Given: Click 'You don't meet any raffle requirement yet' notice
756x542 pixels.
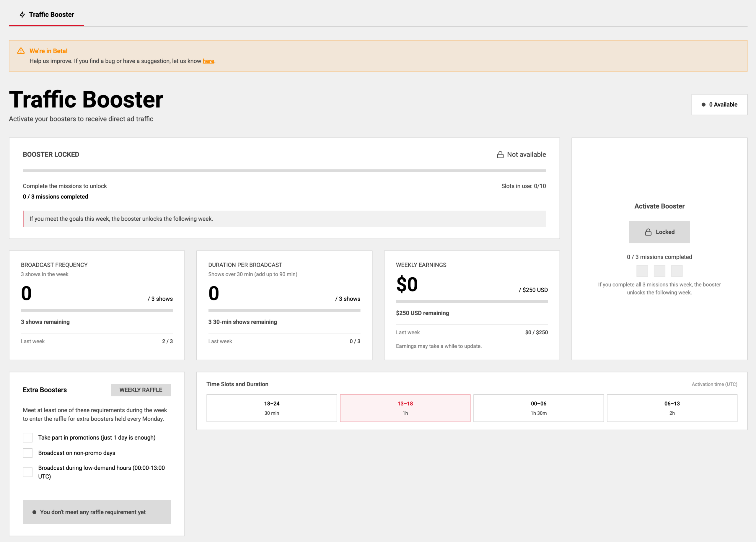Looking at the screenshot, I should (97, 512).
